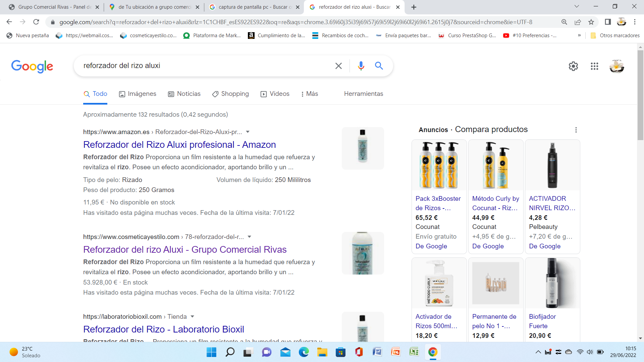Click Herramientas search tools button
This screenshot has height=362, width=644.
(363, 94)
